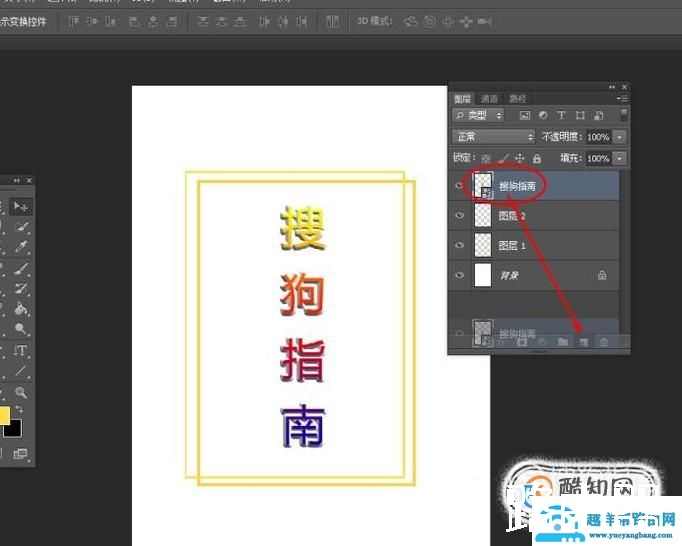Change the screen mode icon
The height and width of the screenshot is (546, 682).
(x=20, y=454)
